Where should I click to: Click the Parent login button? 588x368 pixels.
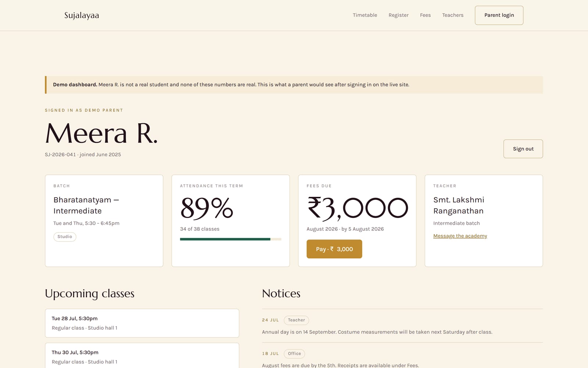click(499, 15)
